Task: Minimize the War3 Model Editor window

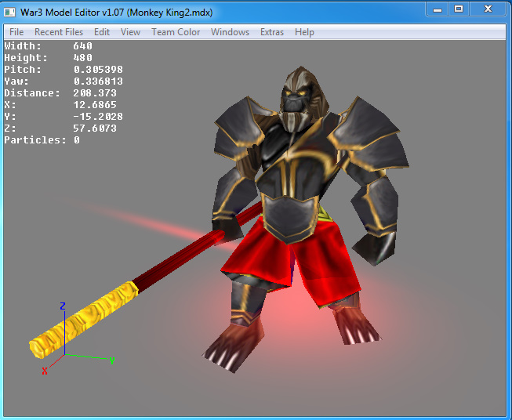Action: point(438,9)
